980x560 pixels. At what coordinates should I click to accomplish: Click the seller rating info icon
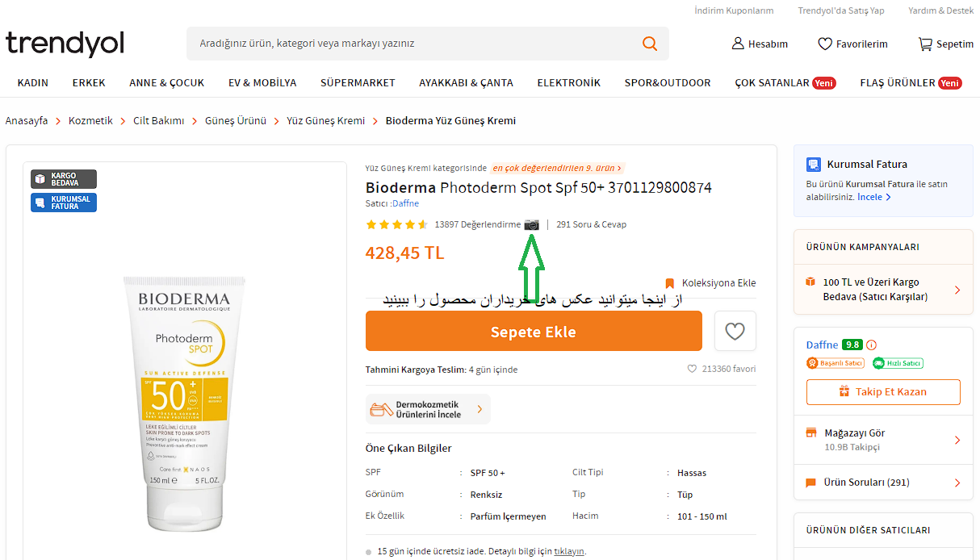click(x=871, y=345)
